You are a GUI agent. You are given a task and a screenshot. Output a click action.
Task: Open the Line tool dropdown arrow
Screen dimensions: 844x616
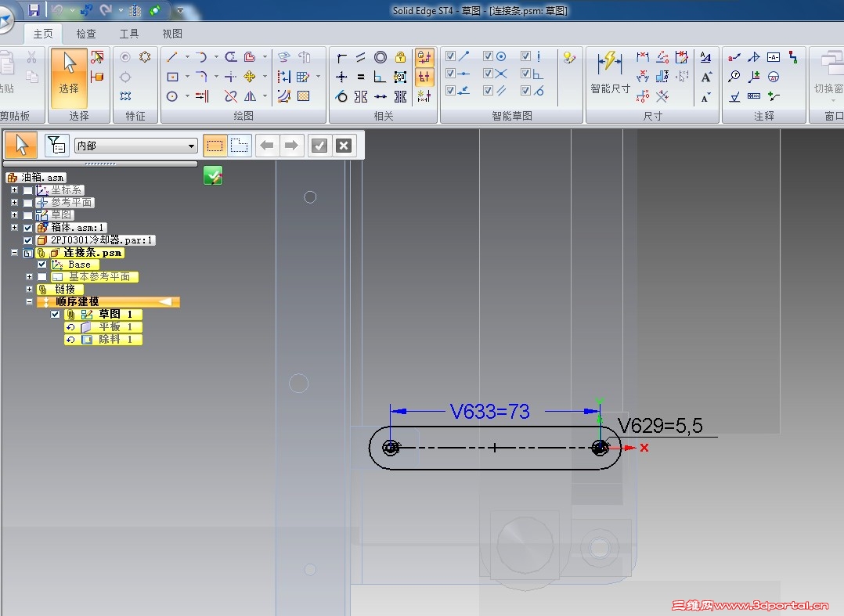pos(187,56)
